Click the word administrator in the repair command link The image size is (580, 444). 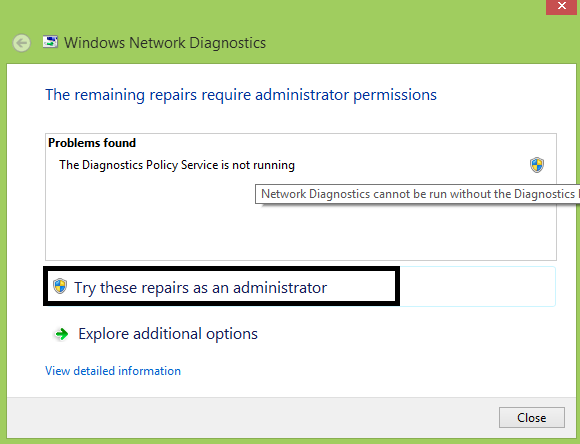click(x=280, y=287)
